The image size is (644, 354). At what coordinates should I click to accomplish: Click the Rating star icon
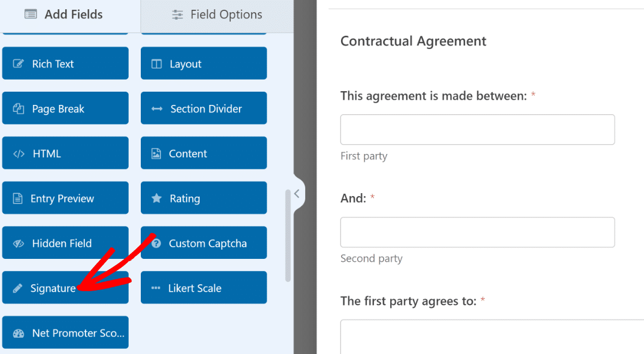[156, 198]
